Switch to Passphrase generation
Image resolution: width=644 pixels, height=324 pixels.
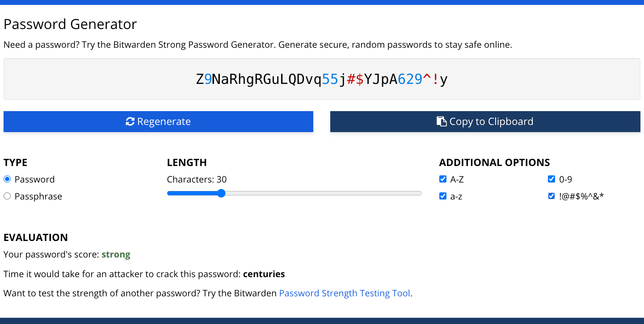(x=7, y=195)
